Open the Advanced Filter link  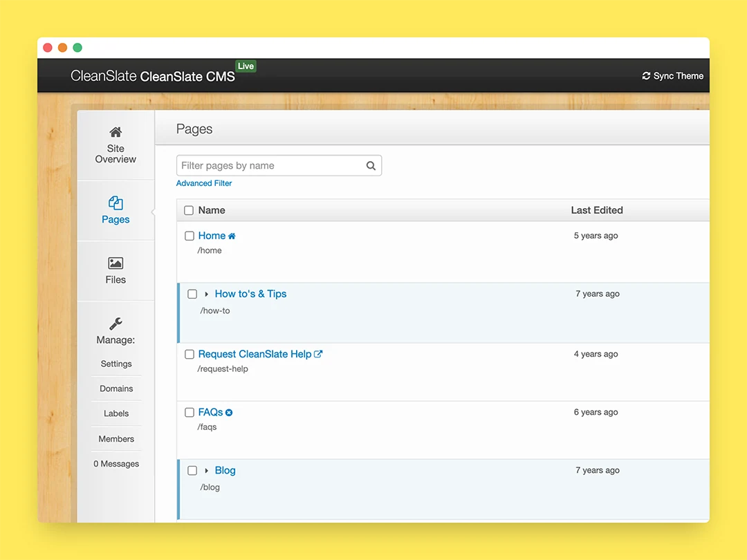204,183
